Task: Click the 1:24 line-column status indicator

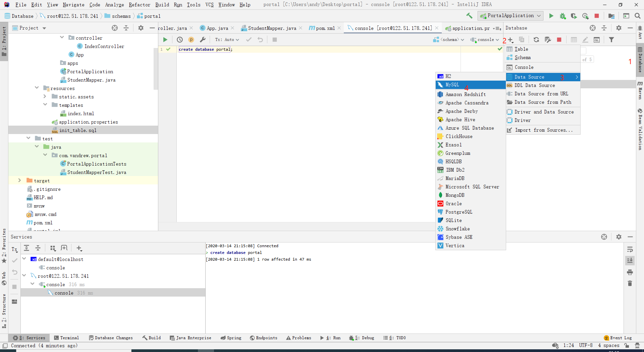Action: pyautogui.click(x=569, y=345)
